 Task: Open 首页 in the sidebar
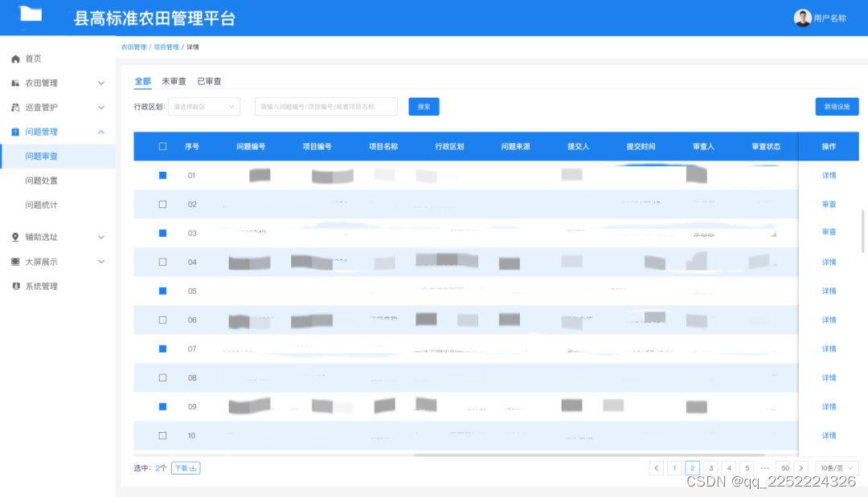point(33,59)
